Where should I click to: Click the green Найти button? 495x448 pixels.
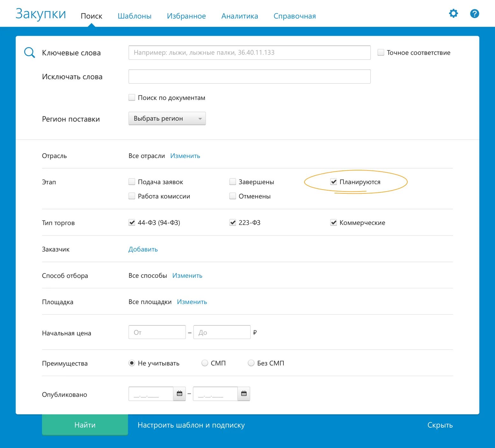point(85,425)
